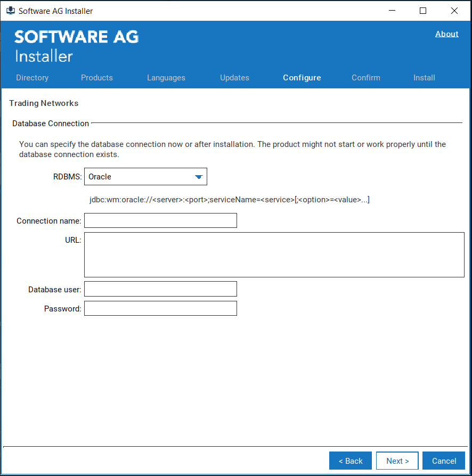Open the Updates step
The height and width of the screenshot is (476, 472).
click(x=234, y=78)
